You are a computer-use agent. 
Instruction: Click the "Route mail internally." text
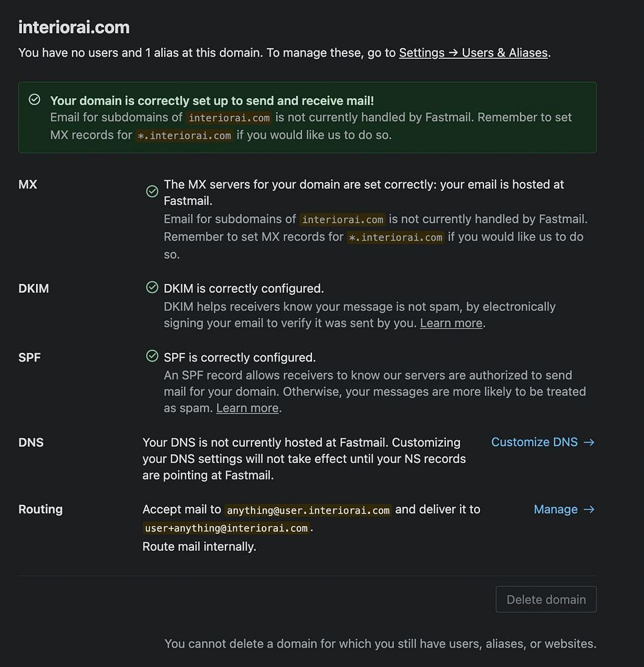click(x=199, y=547)
